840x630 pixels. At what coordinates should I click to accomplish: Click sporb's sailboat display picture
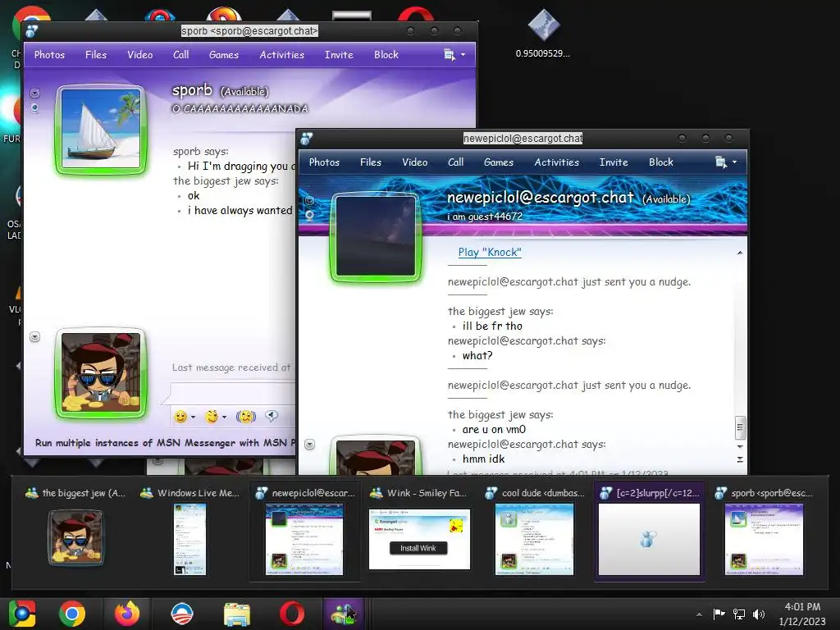tap(101, 129)
